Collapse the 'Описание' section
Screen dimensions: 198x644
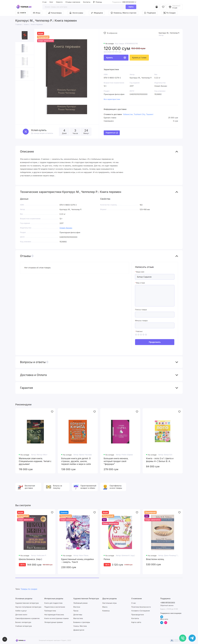(x=177, y=152)
